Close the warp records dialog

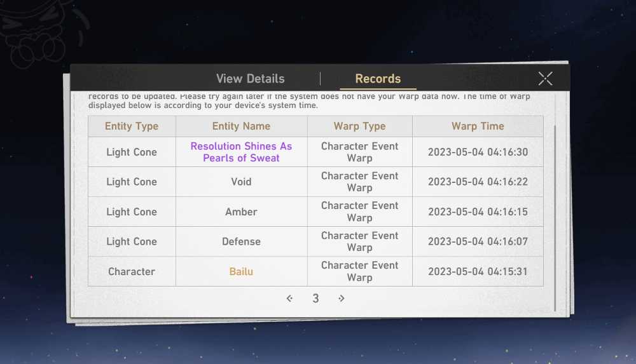(x=545, y=78)
